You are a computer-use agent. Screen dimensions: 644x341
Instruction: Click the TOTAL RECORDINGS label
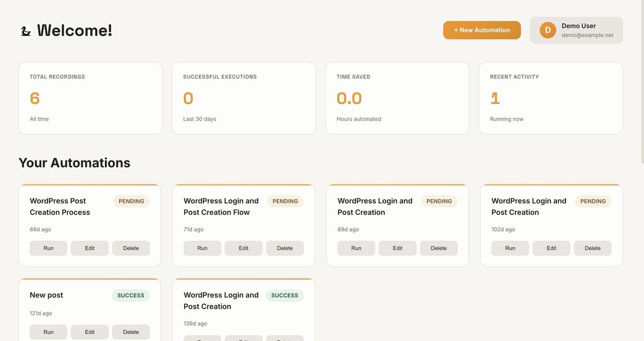coord(57,77)
